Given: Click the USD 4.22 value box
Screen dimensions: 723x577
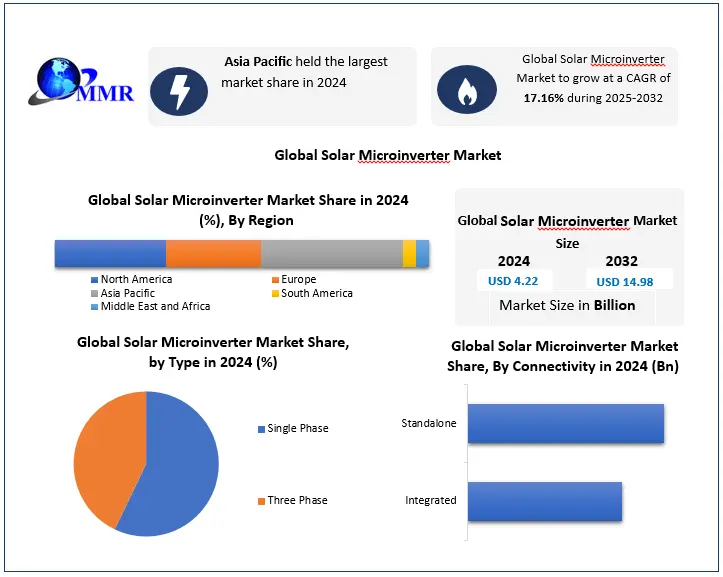Looking at the screenshot, I should click(513, 281).
